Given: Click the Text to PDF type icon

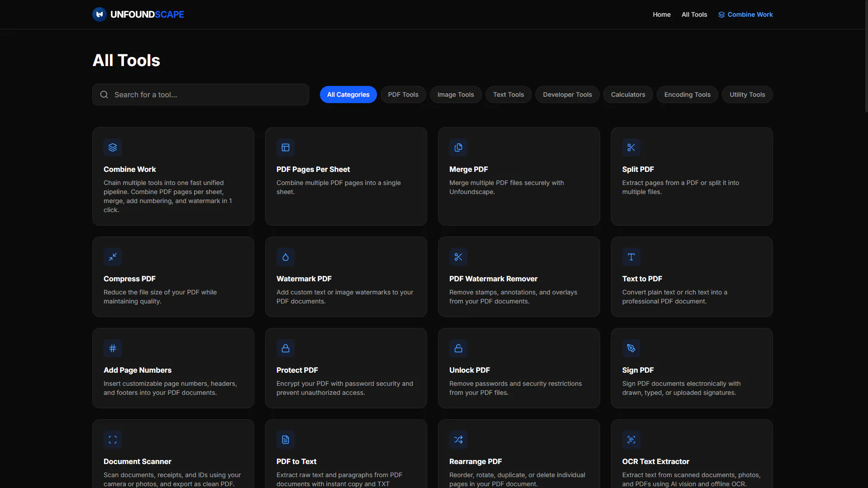Looking at the screenshot, I should click(x=631, y=257).
